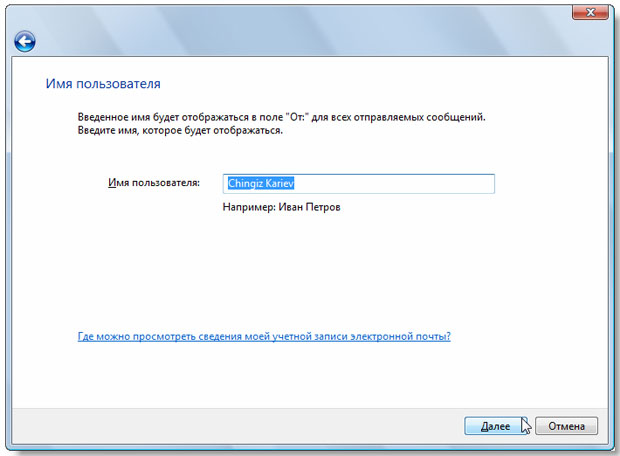Close the dialog with the red X button
Image resolution: width=620 pixels, height=456 pixels.
(x=590, y=12)
